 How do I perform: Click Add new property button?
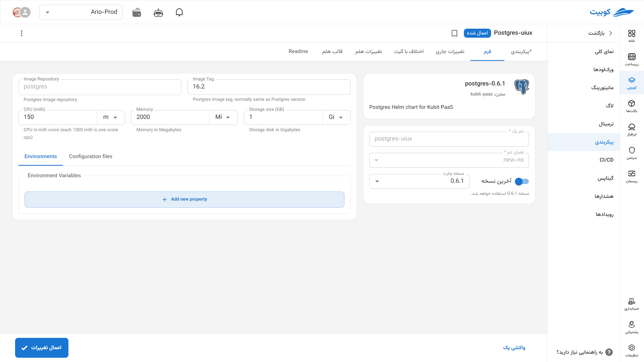click(184, 199)
